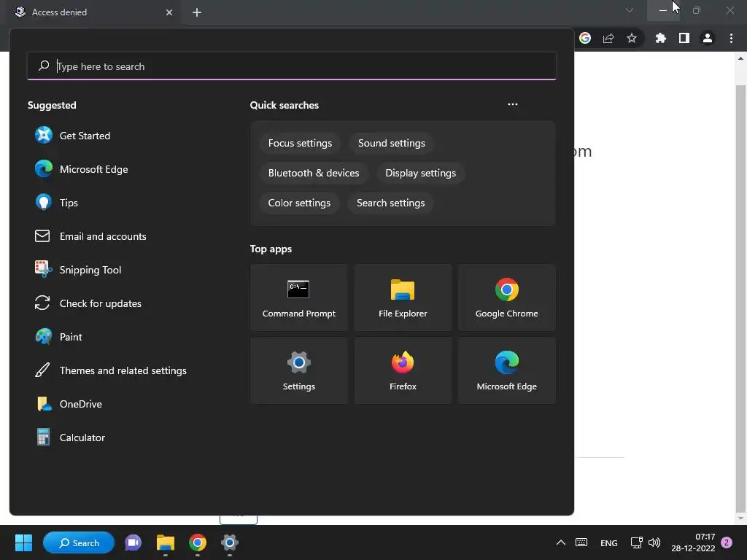Select Bluetooth & devices quick search
The image size is (747, 560).
(x=314, y=173)
